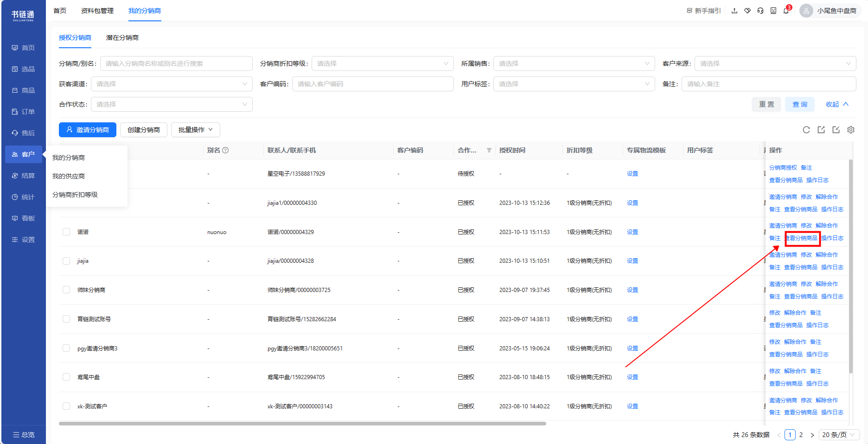The width and height of the screenshot is (868, 444).
Task: Open 商品 in the left sidebar
Action: 23,90
